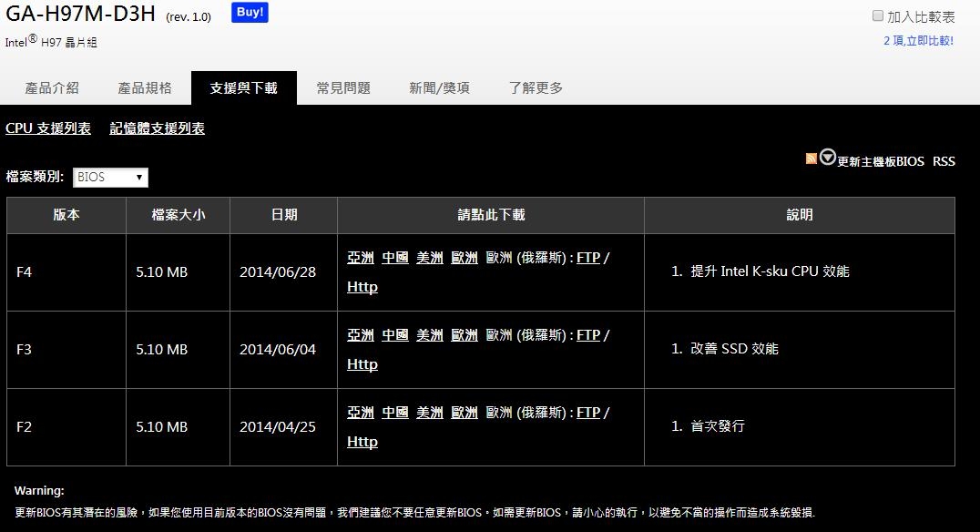This screenshot has width=980, height=532.
Task: Switch to the 產品介紹 tab
Action: 52,88
